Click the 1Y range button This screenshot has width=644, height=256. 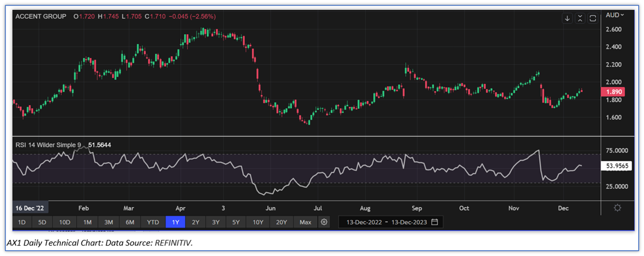click(x=175, y=222)
